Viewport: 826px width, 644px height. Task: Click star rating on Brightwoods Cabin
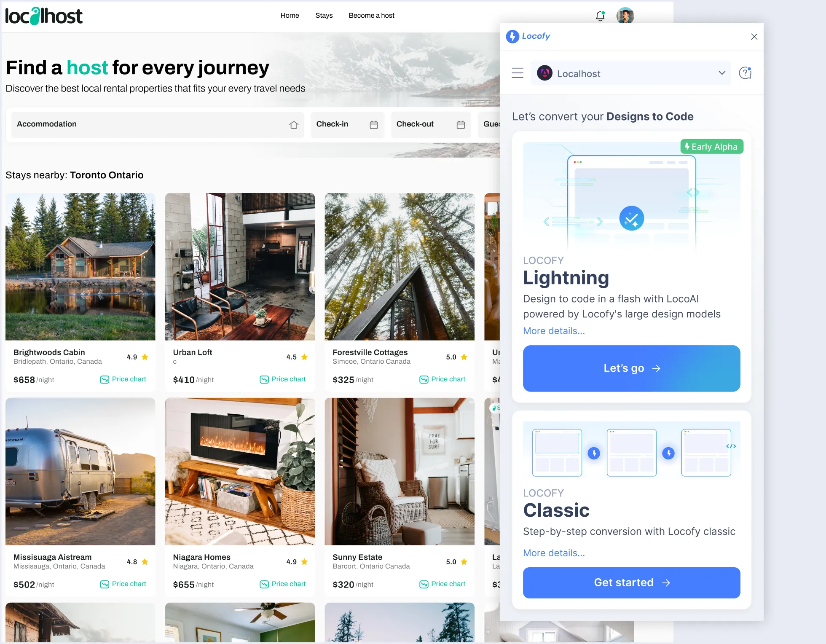pyautogui.click(x=145, y=357)
